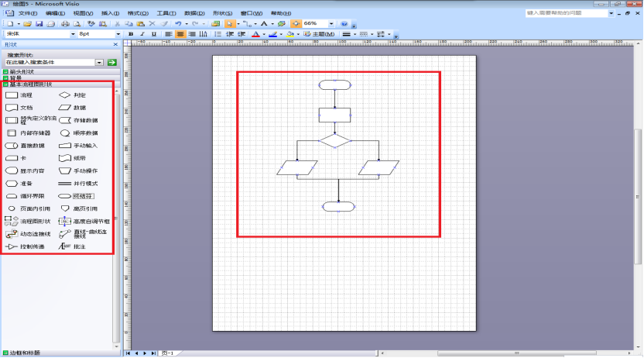Toggle Italic text formatting
The image size is (644, 358).
142,34
